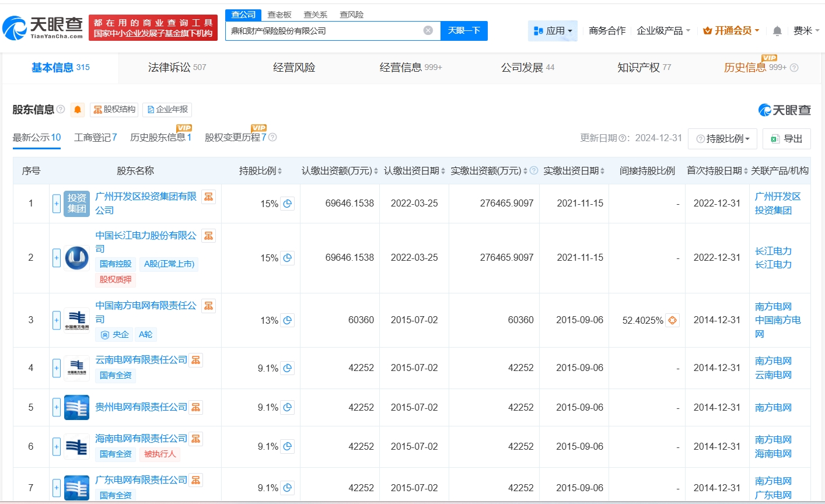Image resolution: width=825 pixels, height=504 pixels.
Task: Open the pie chart icon beside 13%
Action: (x=287, y=320)
